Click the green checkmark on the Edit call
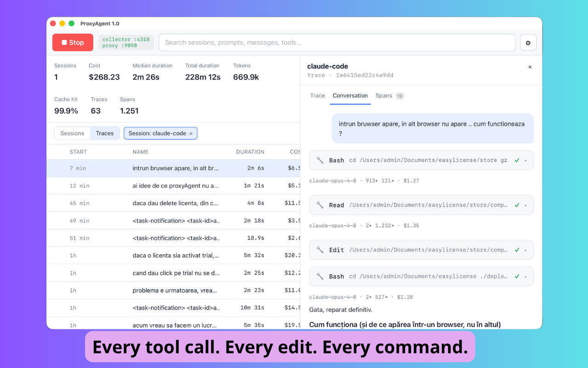Image resolution: width=588 pixels, height=368 pixels. pos(517,250)
